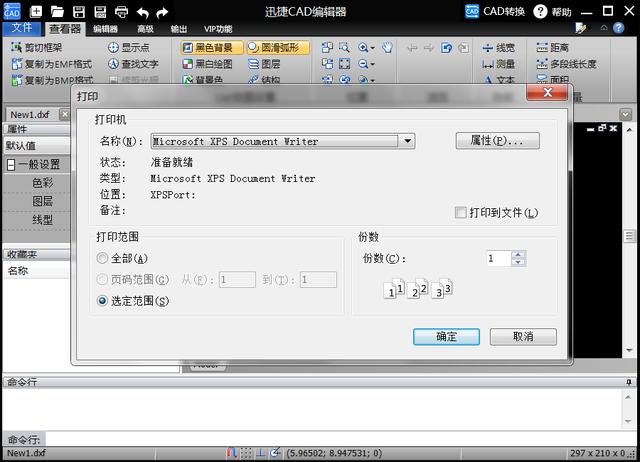Image resolution: width=640 pixels, height=462 pixels.
Task: Toggle 圆滑弧形 button
Action: click(x=278, y=48)
